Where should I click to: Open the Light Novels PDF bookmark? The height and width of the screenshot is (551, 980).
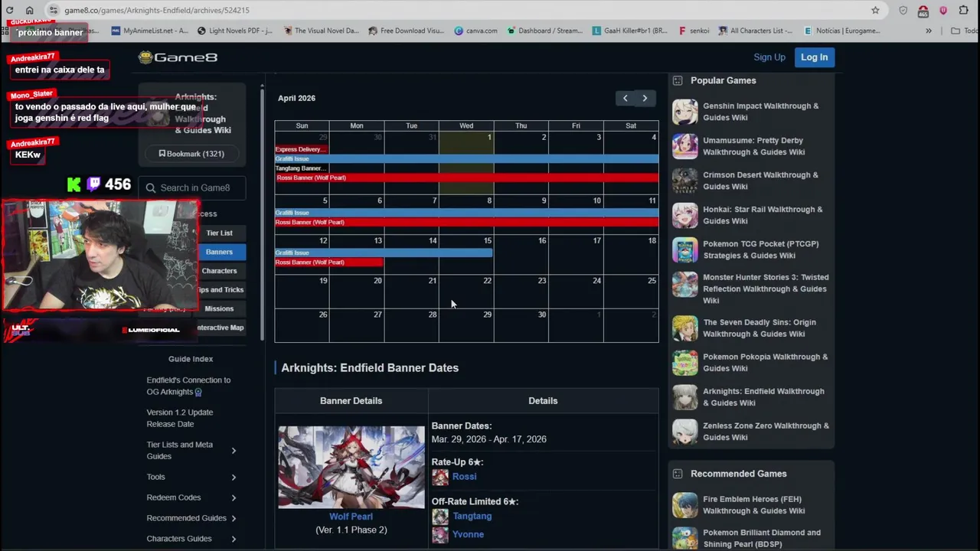[234, 31]
